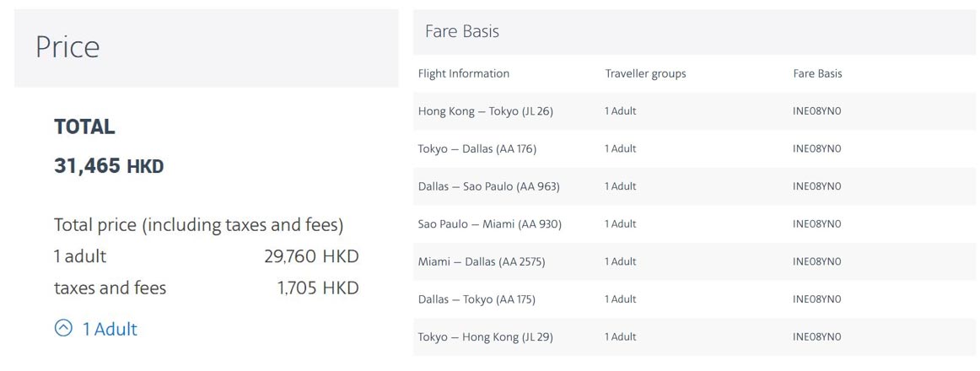Select the Dallas — Sao Paulo (AA 963) flight
980x371 pixels.
(489, 186)
